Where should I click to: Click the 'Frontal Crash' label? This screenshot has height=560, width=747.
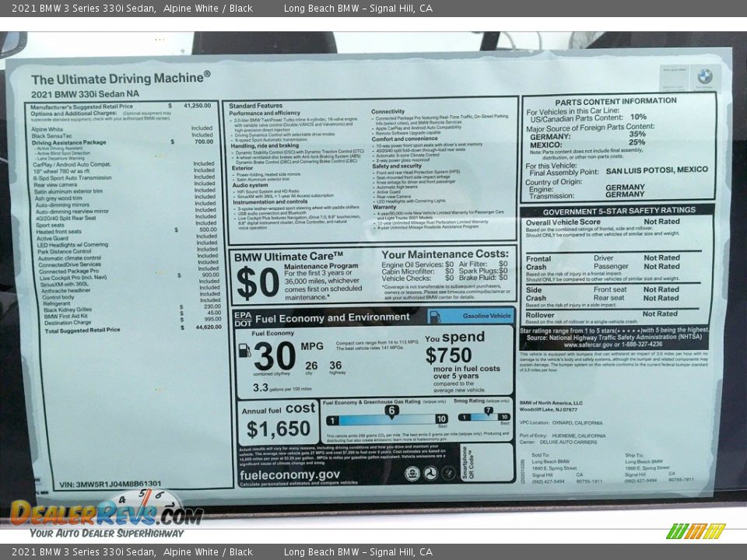point(538,263)
